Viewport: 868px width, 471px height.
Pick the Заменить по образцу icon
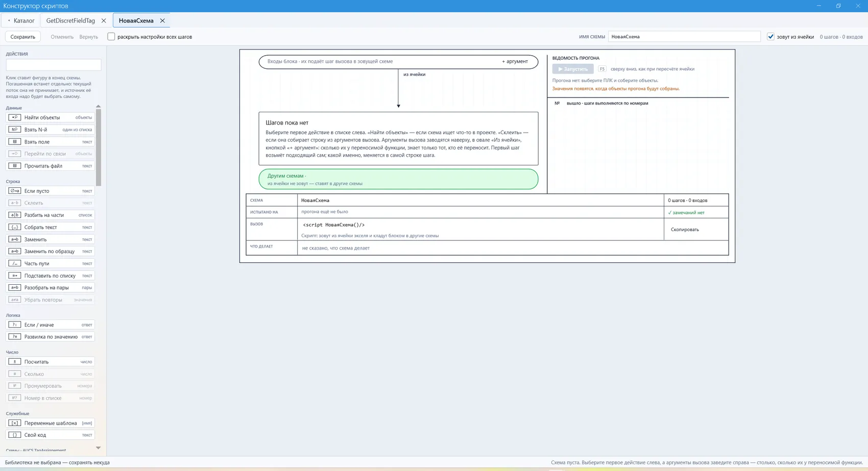point(14,251)
